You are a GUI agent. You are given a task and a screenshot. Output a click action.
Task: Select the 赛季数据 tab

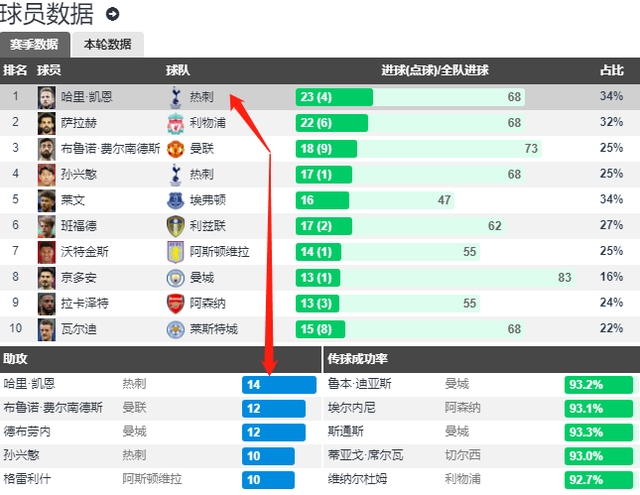pos(35,44)
